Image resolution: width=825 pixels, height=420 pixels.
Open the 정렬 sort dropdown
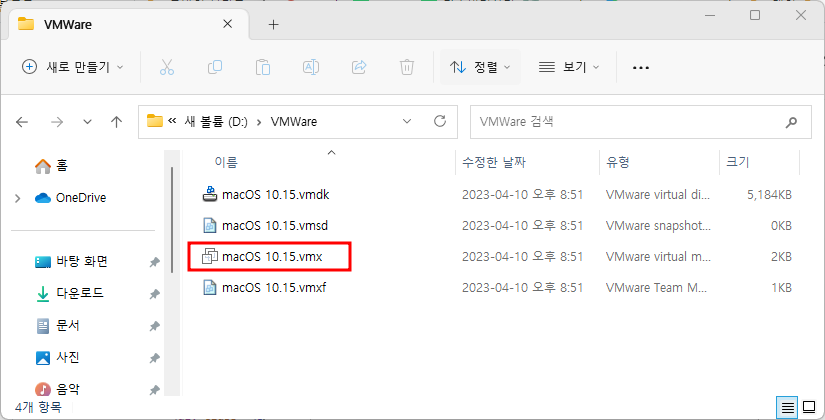(480, 67)
